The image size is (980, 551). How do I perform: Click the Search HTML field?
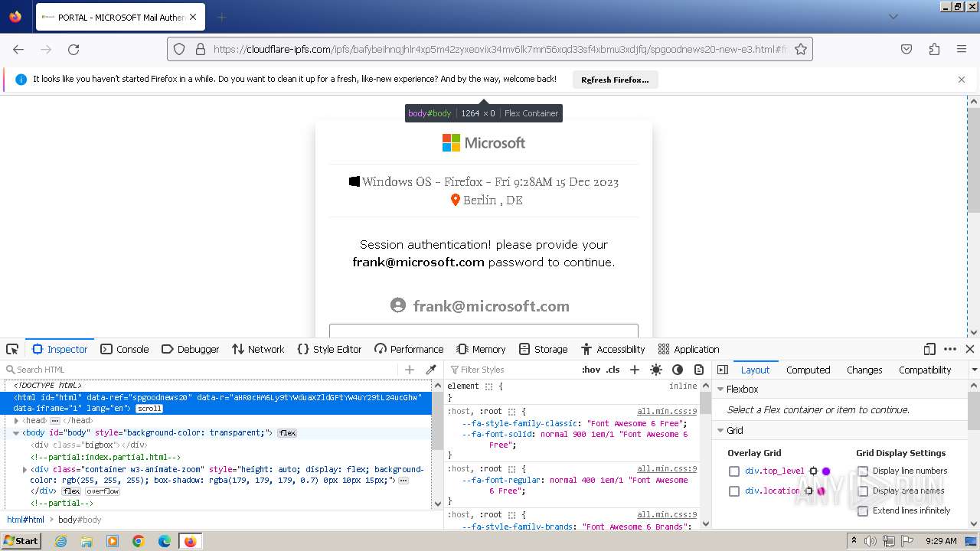(x=203, y=370)
